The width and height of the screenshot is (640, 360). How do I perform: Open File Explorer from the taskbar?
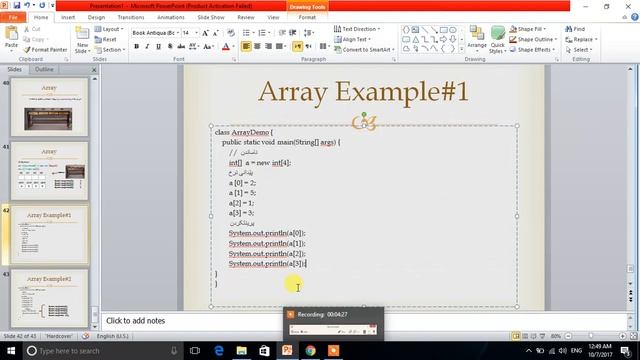pyautogui.click(x=242, y=351)
